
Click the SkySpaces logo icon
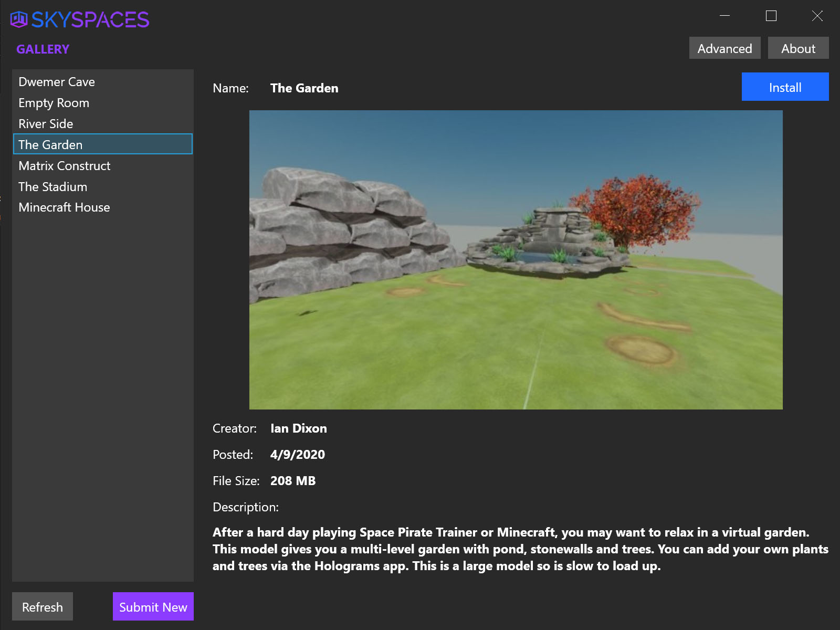19,19
